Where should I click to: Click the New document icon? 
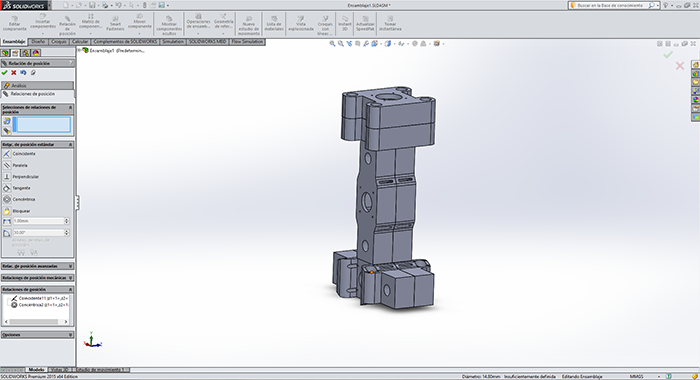point(66,5)
